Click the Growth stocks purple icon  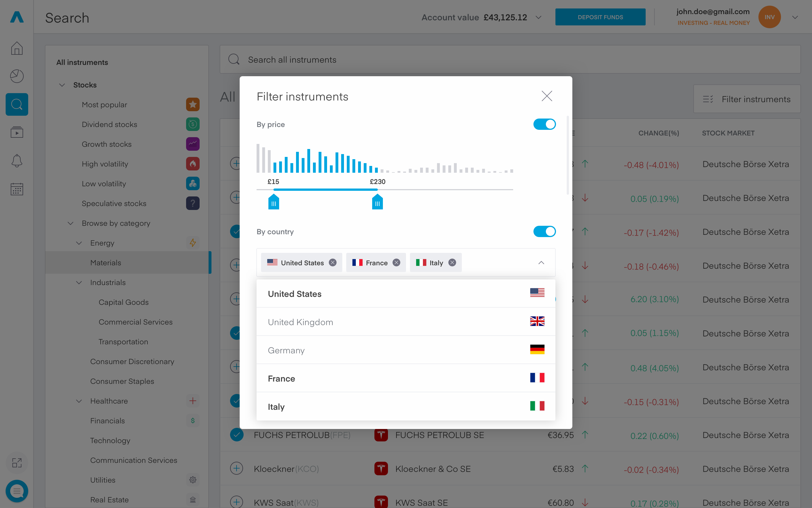193,144
